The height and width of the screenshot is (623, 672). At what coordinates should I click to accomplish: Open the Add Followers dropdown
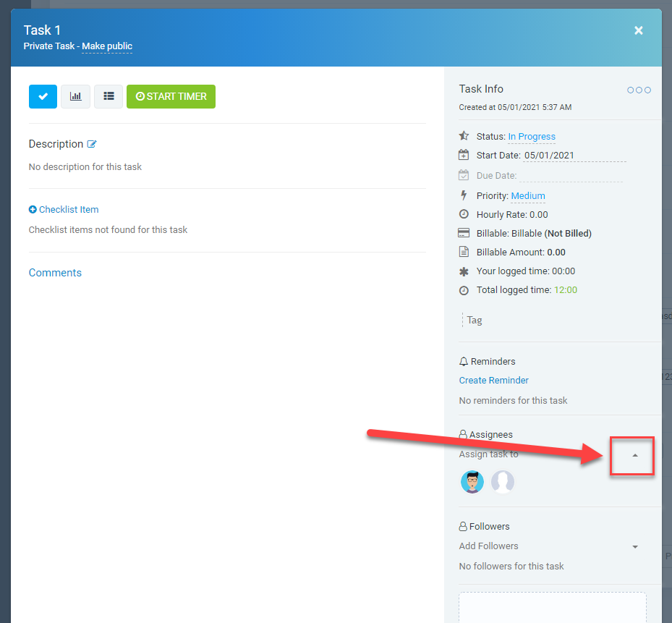point(548,546)
